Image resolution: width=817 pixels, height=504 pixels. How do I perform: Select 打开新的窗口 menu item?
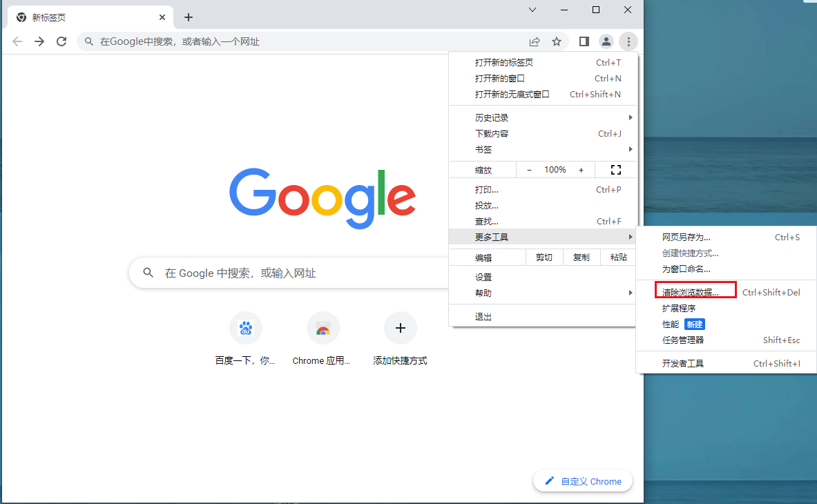542,78
